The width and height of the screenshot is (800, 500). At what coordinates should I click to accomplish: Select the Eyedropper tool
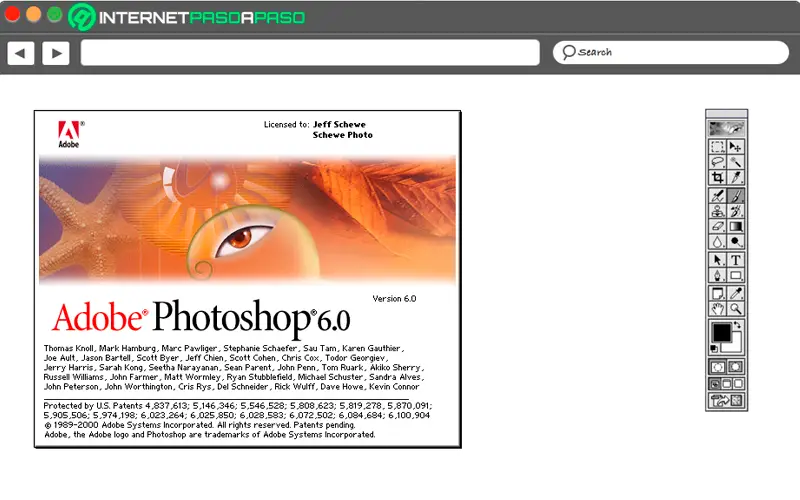click(x=735, y=293)
